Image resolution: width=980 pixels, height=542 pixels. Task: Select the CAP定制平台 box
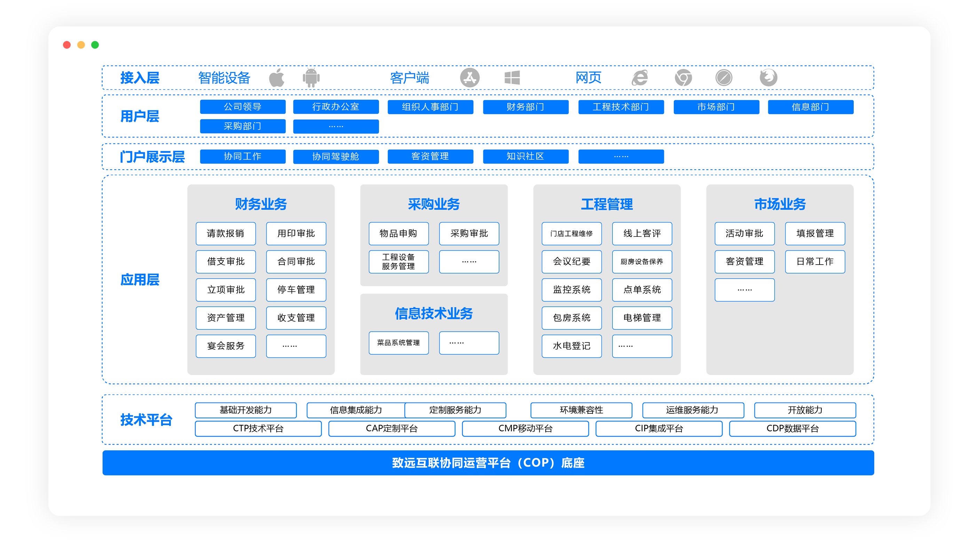[392, 428]
